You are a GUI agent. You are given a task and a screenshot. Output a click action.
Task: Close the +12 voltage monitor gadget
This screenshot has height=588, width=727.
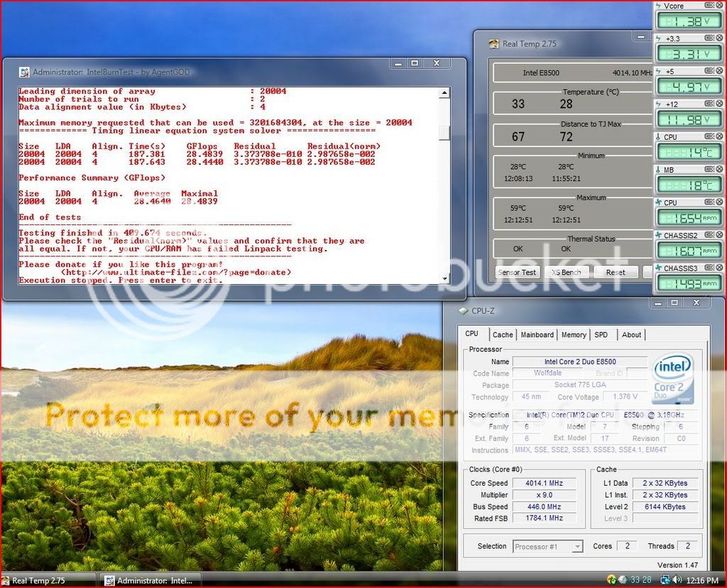click(720, 104)
